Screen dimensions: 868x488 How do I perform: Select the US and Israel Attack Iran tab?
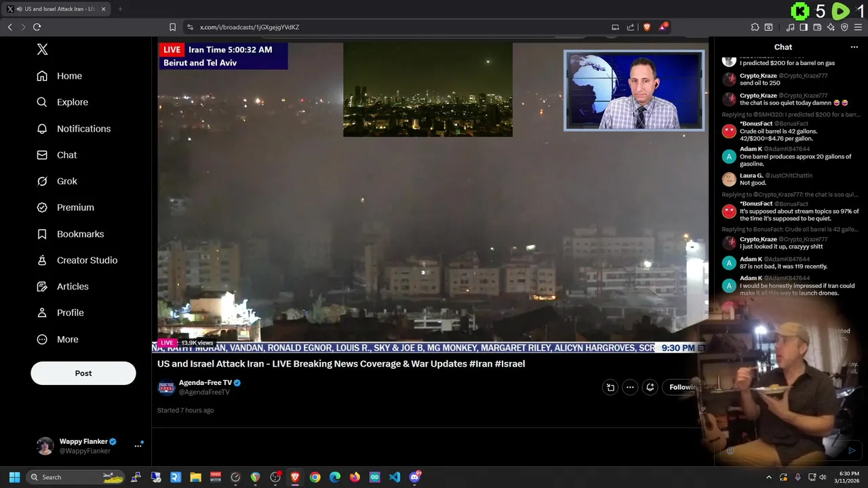[57, 9]
